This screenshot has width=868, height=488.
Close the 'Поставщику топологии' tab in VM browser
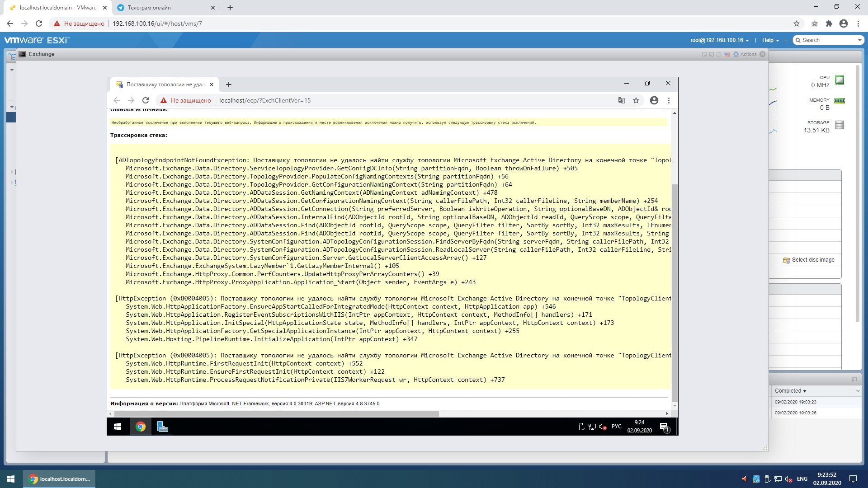[x=211, y=84]
